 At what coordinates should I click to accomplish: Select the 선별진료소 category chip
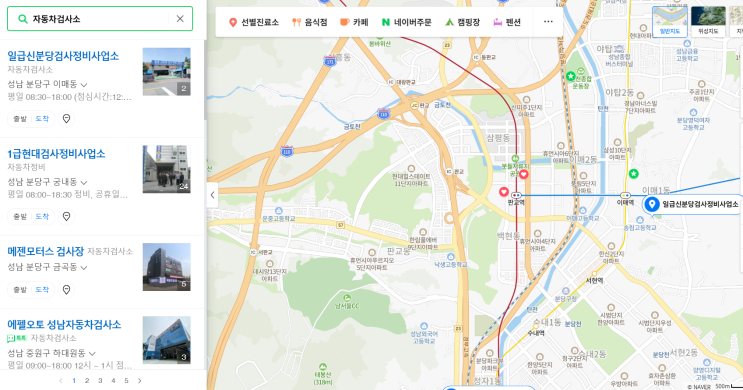coord(254,22)
